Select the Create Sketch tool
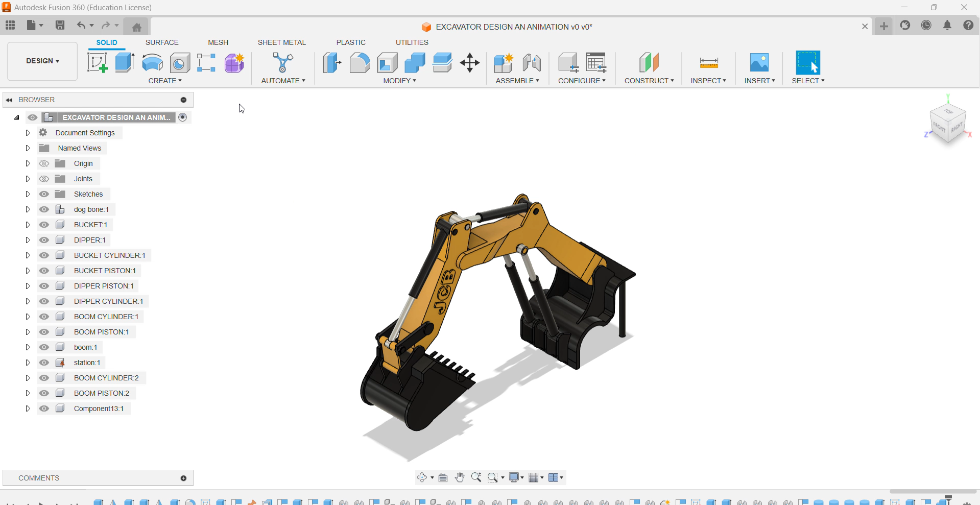 97,63
